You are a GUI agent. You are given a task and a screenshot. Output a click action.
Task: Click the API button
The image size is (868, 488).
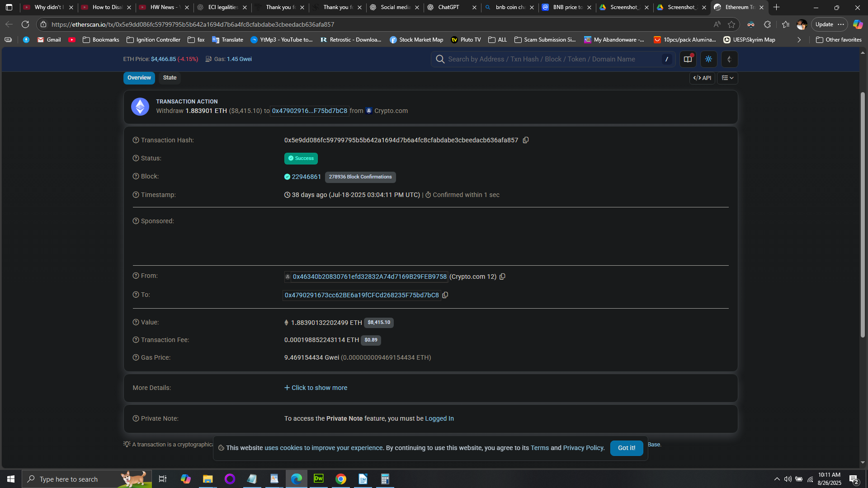[x=702, y=78]
